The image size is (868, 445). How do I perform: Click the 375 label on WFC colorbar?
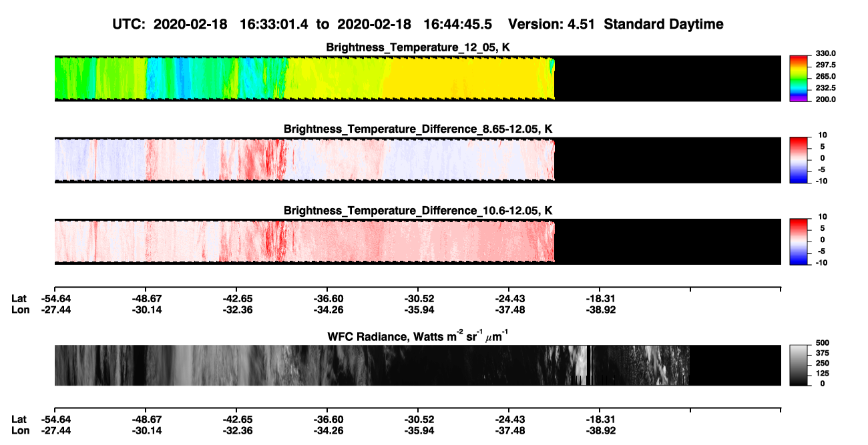pyautogui.click(x=823, y=352)
